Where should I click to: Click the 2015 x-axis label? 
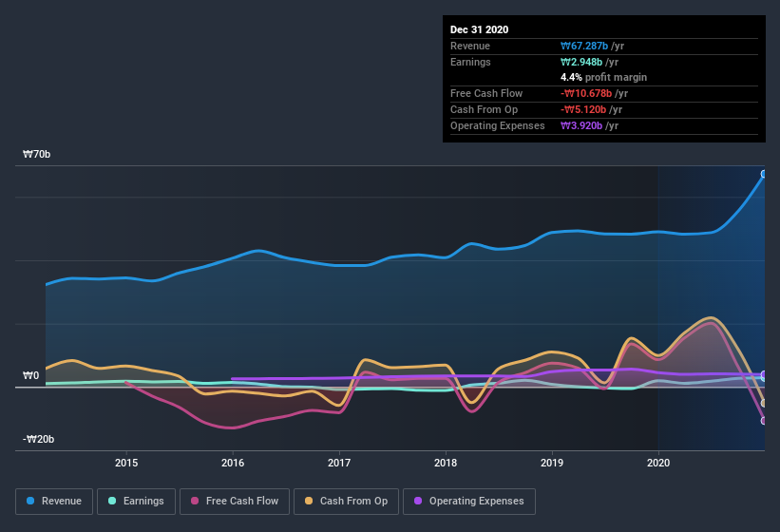(126, 463)
